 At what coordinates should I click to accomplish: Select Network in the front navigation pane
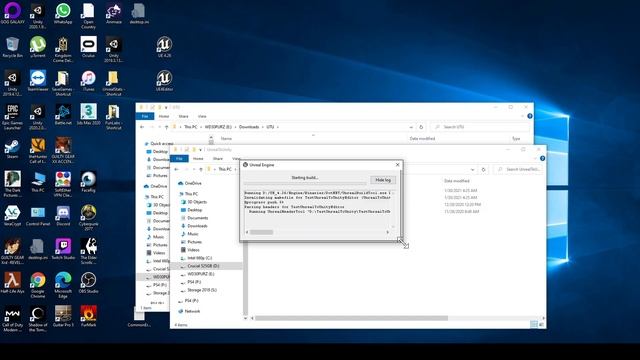(x=189, y=311)
